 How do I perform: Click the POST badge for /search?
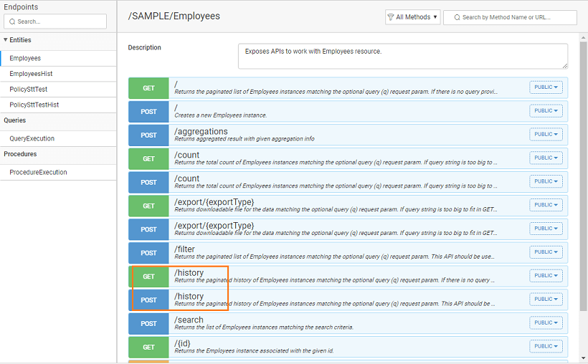[148, 324]
